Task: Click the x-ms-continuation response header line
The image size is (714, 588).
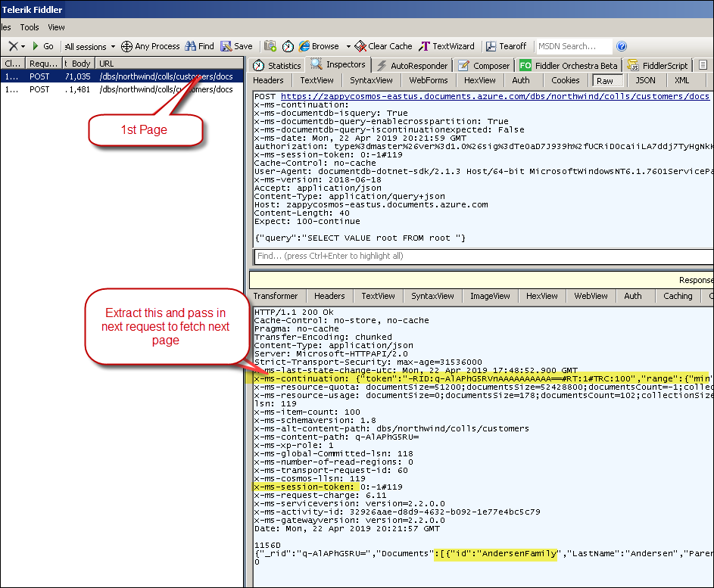Action: click(483, 378)
